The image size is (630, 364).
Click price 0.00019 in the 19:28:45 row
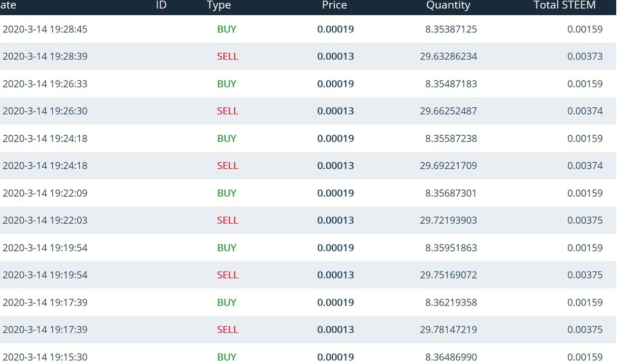pyautogui.click(x=336, y=29)
